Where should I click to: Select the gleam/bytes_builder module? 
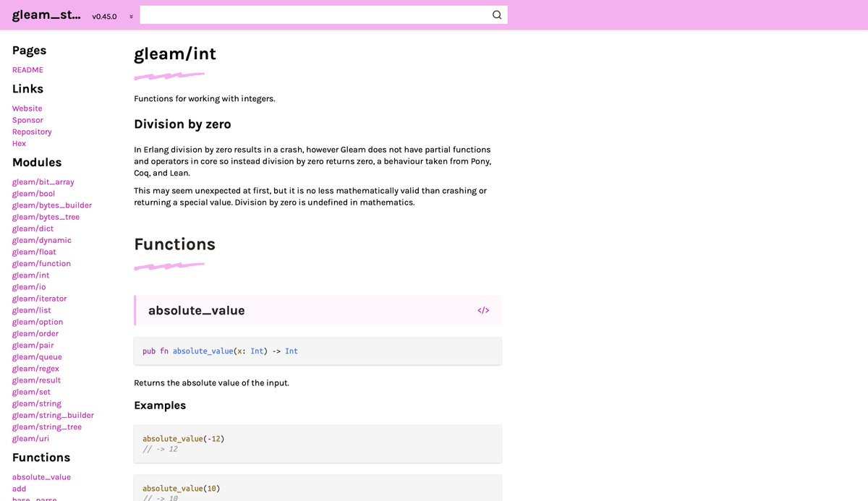tap(52, 205)
